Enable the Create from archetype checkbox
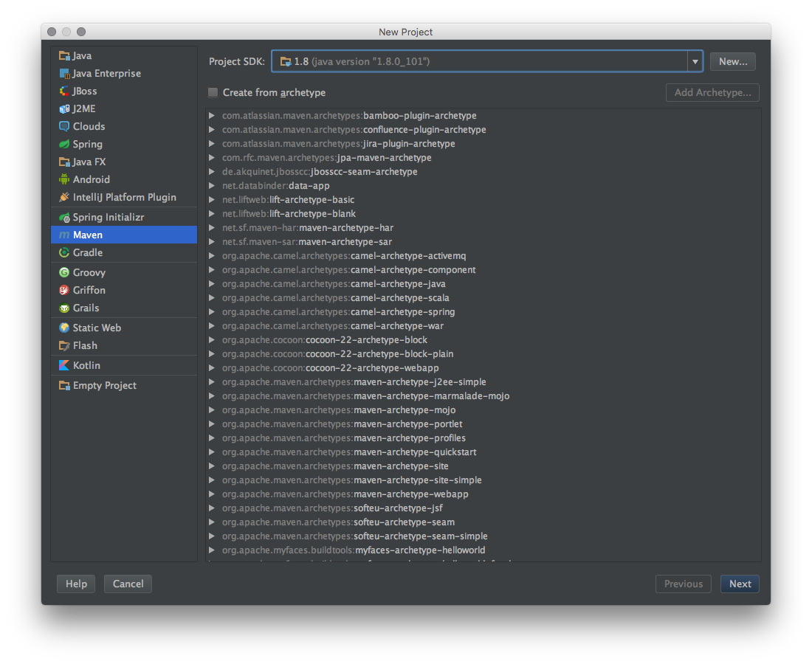This screenshot has width=812, height=664. [x=213, y=93]
